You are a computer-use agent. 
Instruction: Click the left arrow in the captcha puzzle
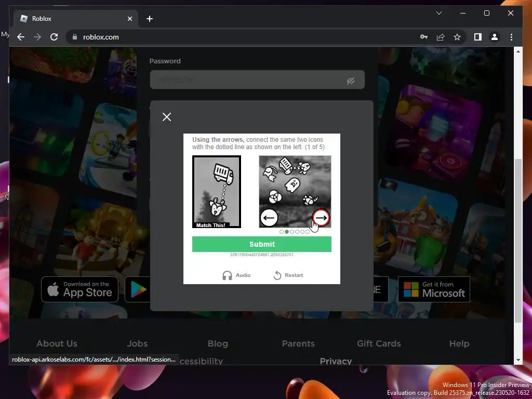269,218
